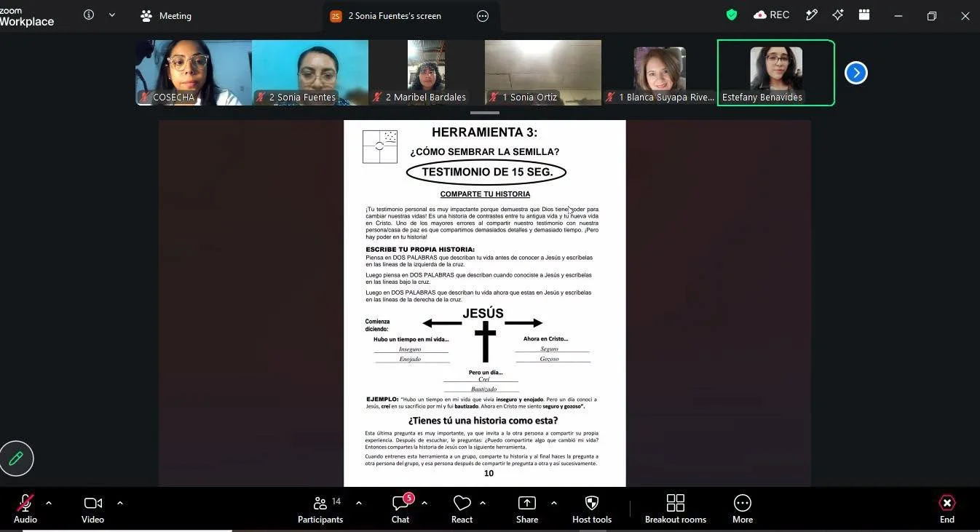Open the Chat panel
Viewport: 980px width, 532px height.
[400, 509]
